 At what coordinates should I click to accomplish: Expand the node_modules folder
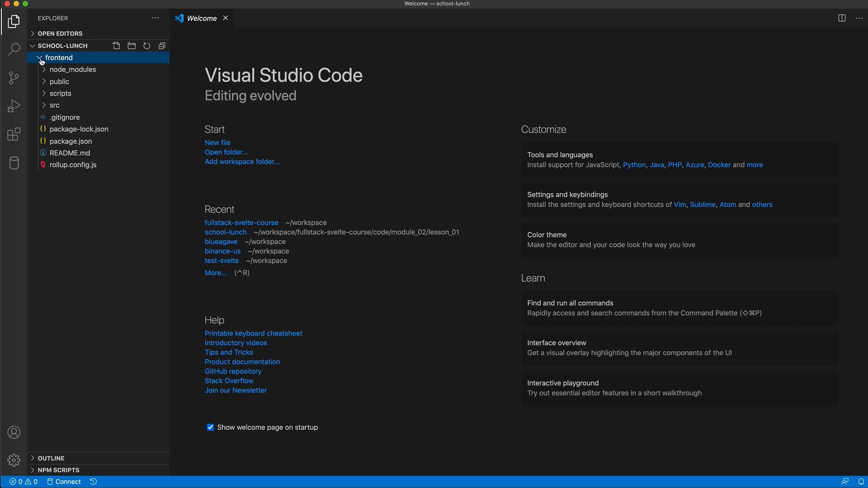tap(73, 70)
